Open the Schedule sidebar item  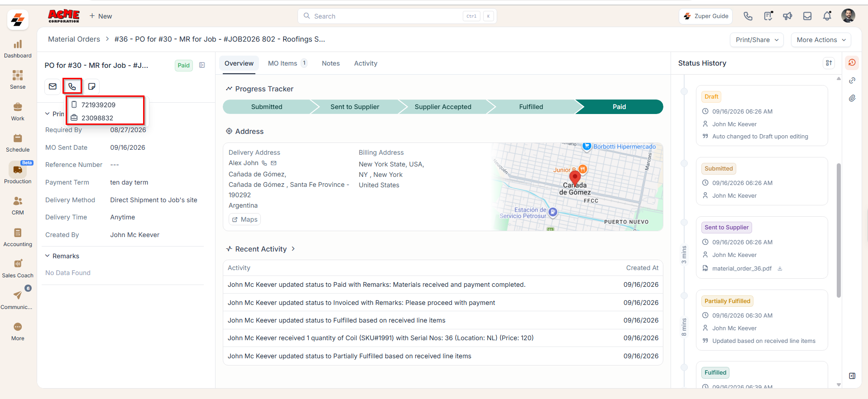18,143
